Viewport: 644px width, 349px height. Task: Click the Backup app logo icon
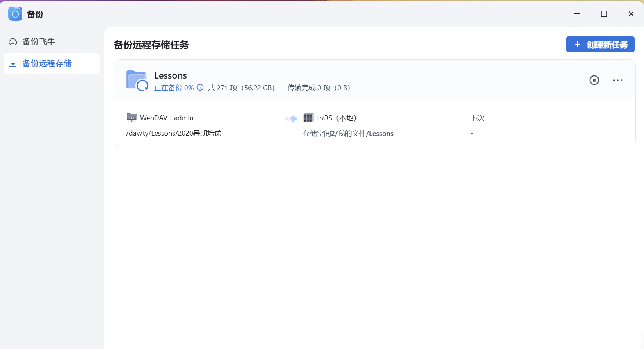[15, 14]
